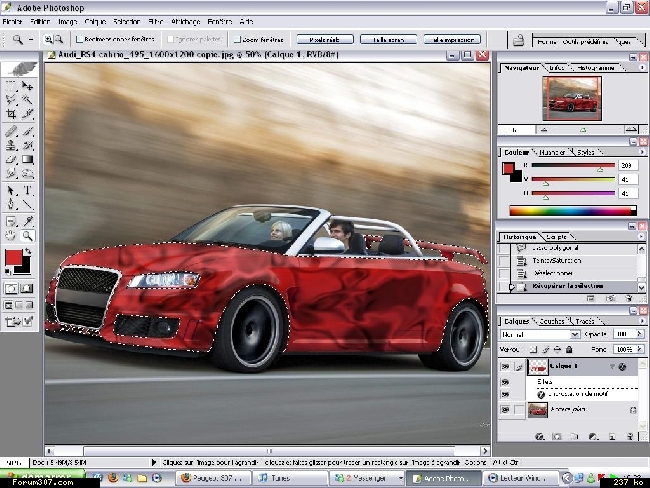Open the Calque menu
650x488 pixels.
[95, 22]
